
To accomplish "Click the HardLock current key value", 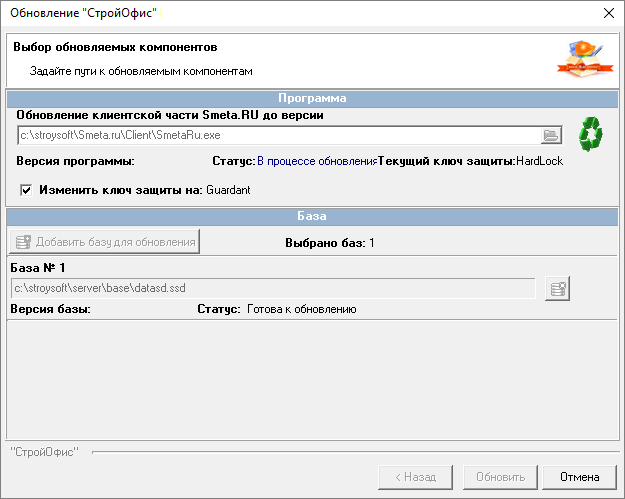I will pyautogui.click(x=541, y=161).
